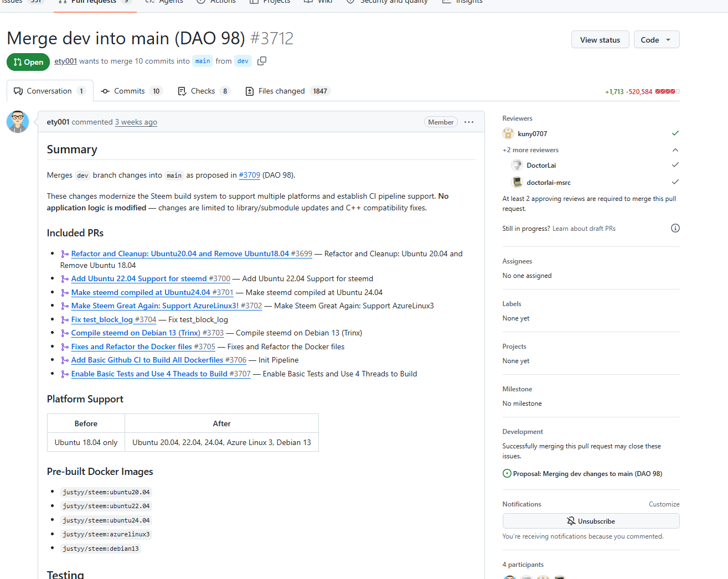Click the 'No milestone' text
Screen dimensions: 728x579
click(x=522, y=404)
